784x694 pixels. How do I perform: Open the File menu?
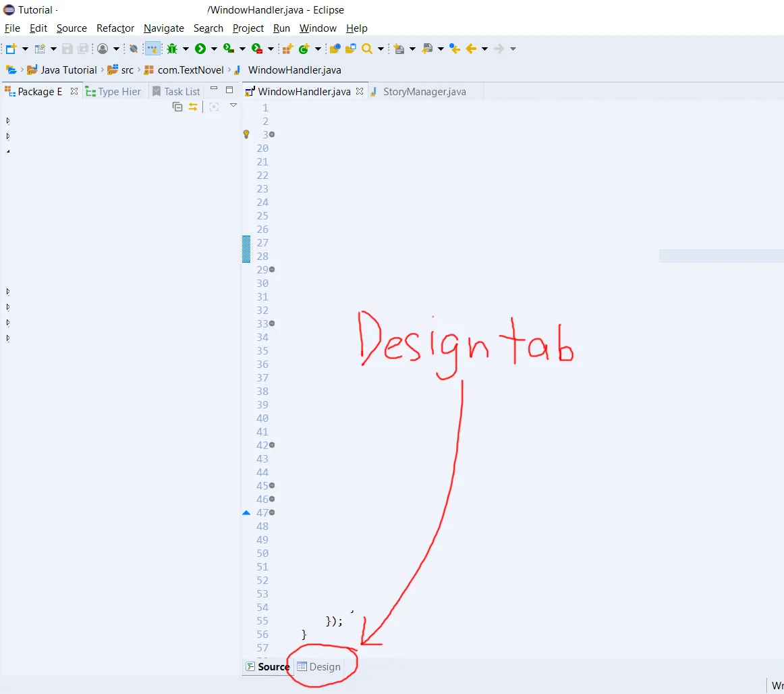pos(12,28)
